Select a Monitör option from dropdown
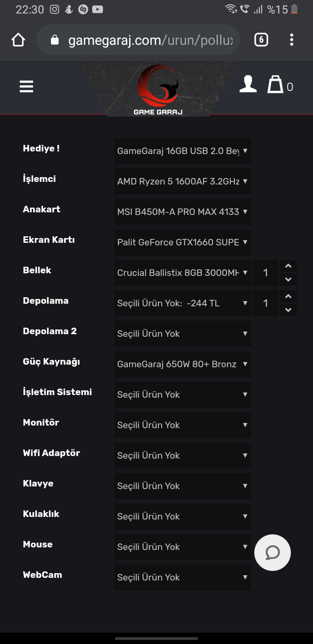Image resolution: width=313 pixels, height=644 pixels. click(x=183, y=425)
